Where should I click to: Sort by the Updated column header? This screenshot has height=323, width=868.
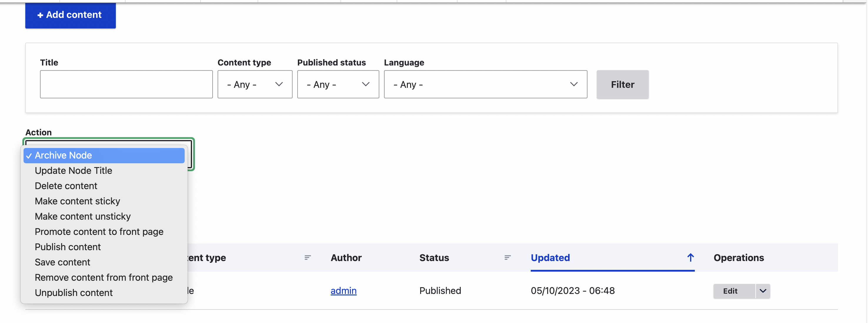[x=550, y=258]
